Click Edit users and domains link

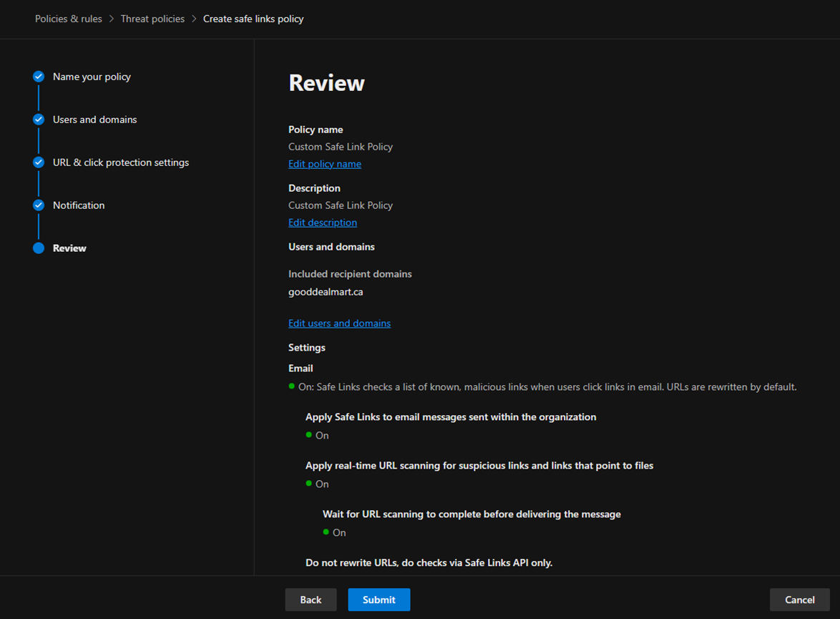pyautogui.click(x=340, y=323)
